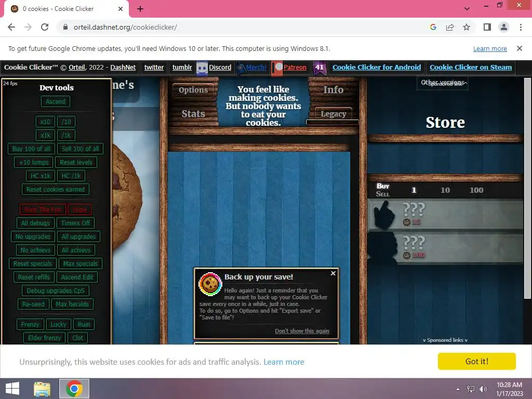Open Chrome profile avatar
This screenshot has height=399, width=532.
504,27
